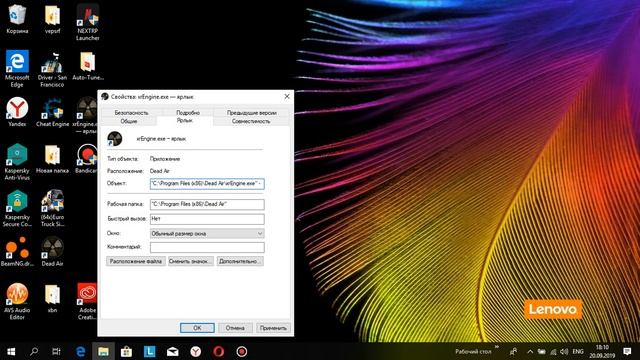
Task: Select the Kaspersky Anti-Virus desktop icon
Action: tap(17, 162)
